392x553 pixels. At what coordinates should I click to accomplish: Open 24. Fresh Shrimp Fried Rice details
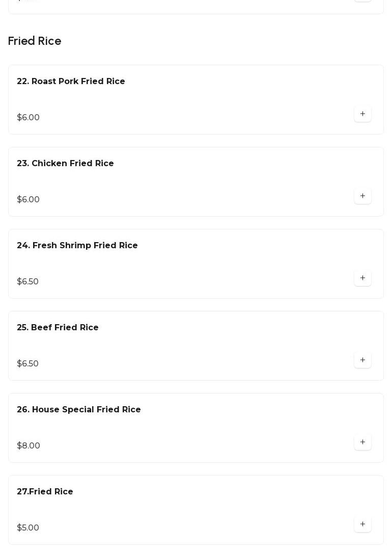(77, 246)
